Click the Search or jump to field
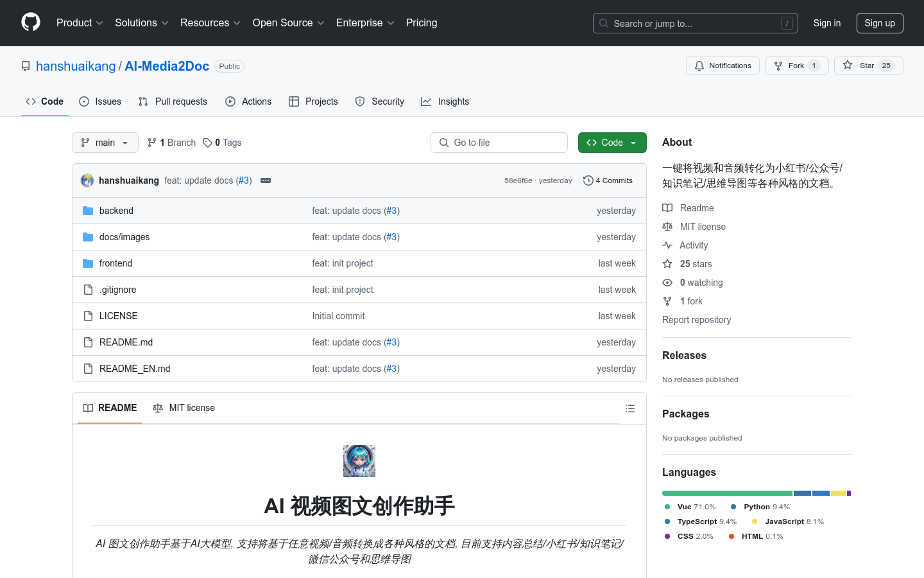Image resolution: width=924 pixels, height=578 pixels. pyautogui.click(x=696, y=23)
